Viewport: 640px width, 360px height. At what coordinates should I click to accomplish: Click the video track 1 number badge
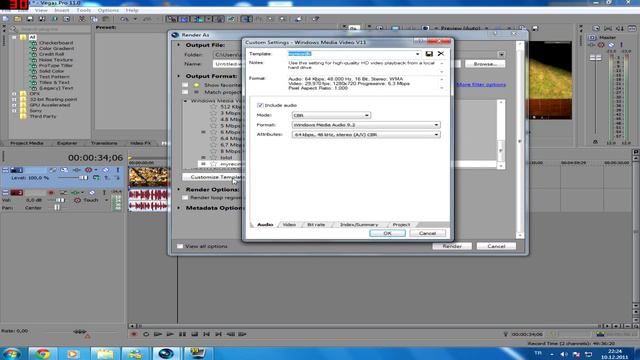pyautogui.click(x=16, y=170)
